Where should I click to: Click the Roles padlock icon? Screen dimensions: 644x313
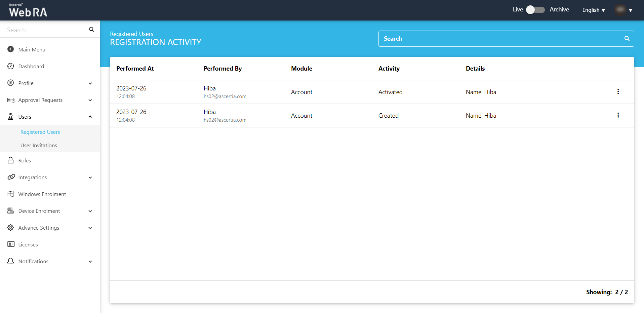(x=11, y=160)
